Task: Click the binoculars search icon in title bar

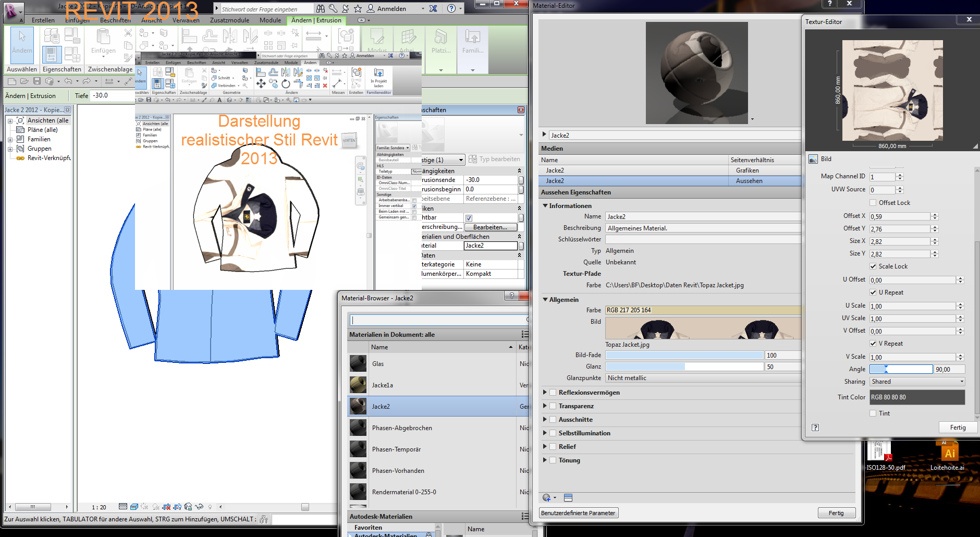Action: 321,8
